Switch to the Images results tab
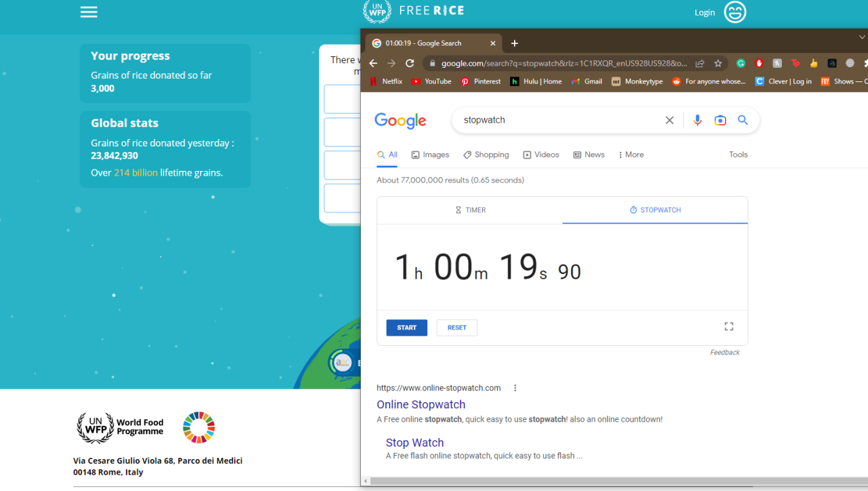Viewport: 868px width, 491px height. [x=430, y=155]
